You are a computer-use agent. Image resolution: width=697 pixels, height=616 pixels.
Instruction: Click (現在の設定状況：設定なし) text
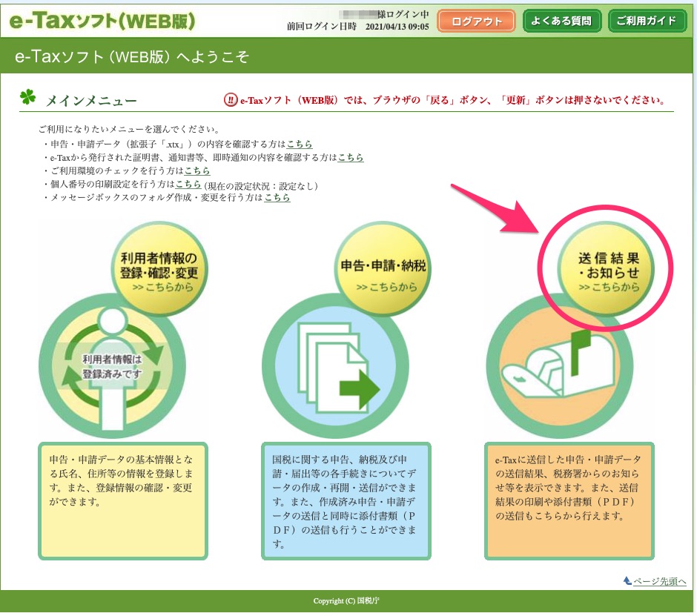[261, 186]
